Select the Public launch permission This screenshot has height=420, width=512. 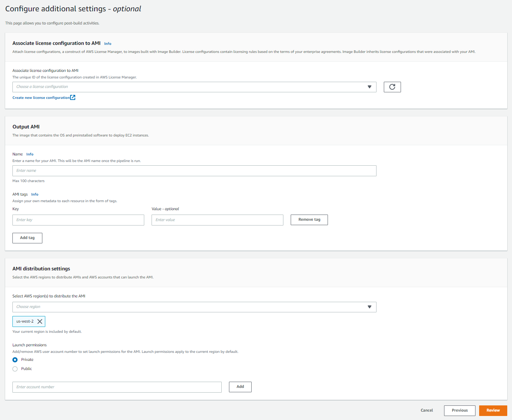[15, 369]
